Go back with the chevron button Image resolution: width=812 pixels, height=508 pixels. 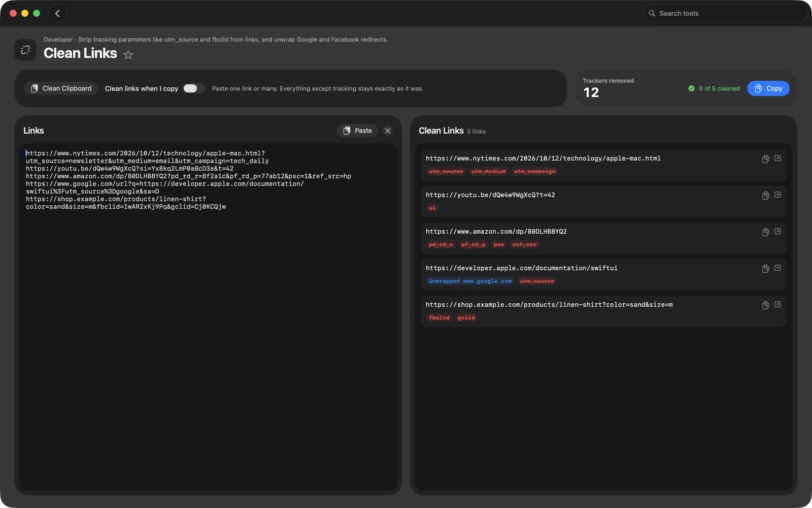57,13
